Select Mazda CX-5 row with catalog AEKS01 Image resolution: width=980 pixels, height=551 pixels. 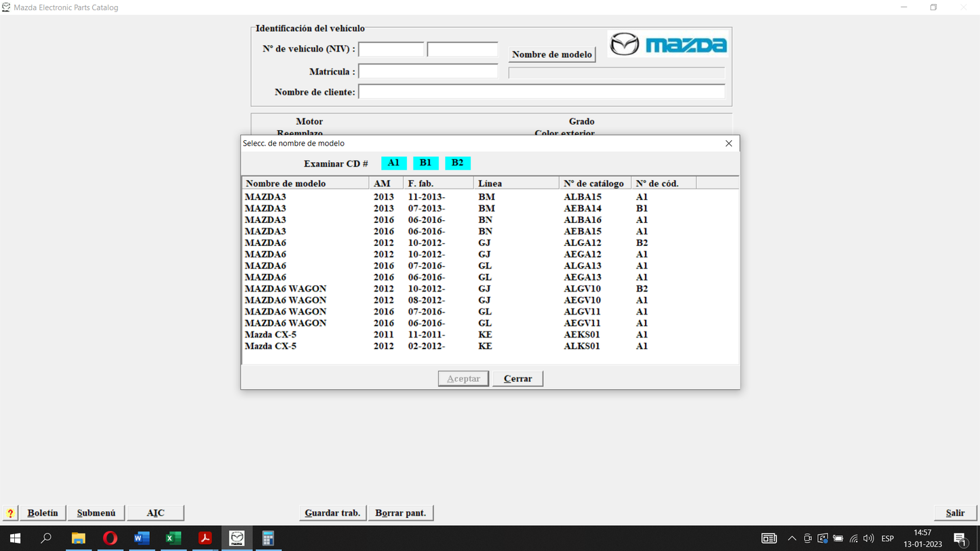tap(490, 335)
